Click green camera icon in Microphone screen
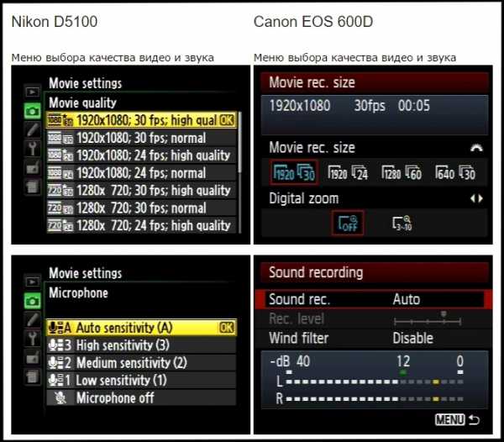This screenshot has height=442, width=504. tap(33, 301)
